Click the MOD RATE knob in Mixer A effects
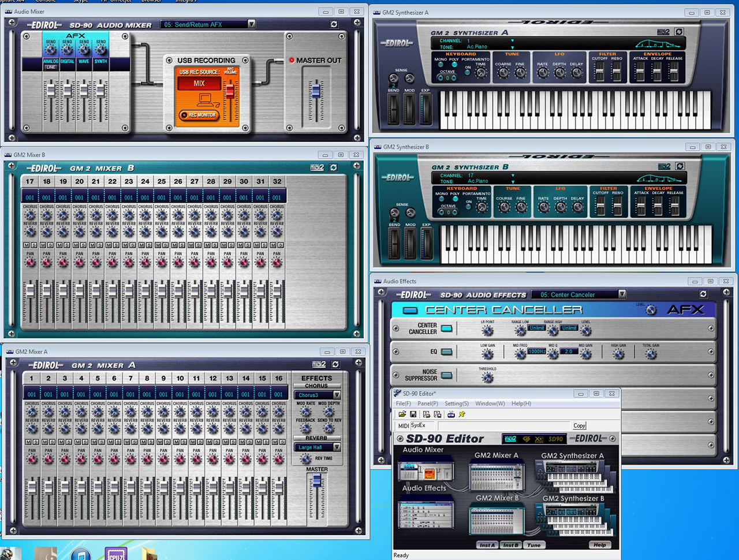This screenshot has height=560, width=739. (x=305, y=412)
